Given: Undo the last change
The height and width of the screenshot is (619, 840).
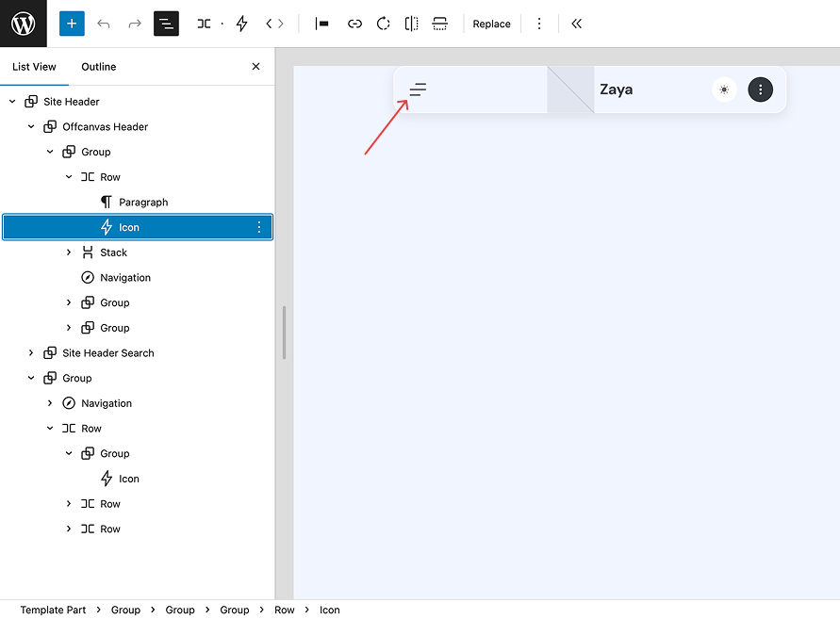Looking at the screenshot, I should point(104,24).
